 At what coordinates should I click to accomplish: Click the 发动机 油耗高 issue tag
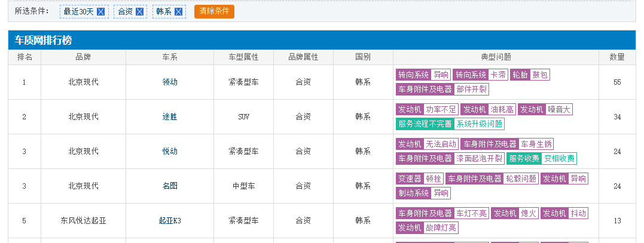[489, 109]
